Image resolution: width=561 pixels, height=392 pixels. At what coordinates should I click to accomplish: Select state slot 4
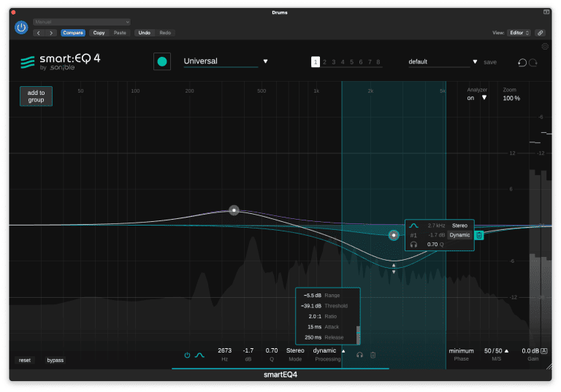[x=343, y=62]
